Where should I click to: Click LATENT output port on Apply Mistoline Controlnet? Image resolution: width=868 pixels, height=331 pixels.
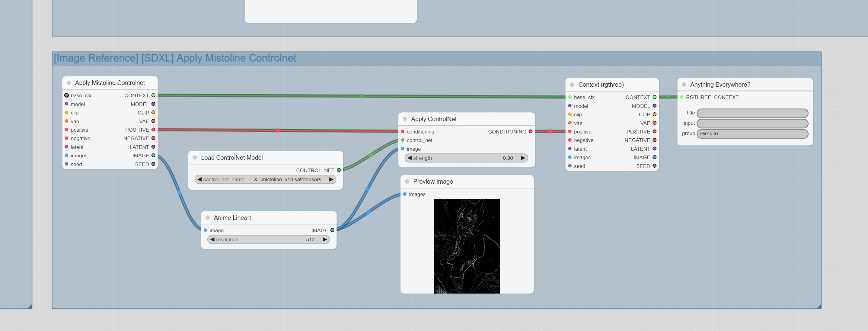click(x=153, y=147)
